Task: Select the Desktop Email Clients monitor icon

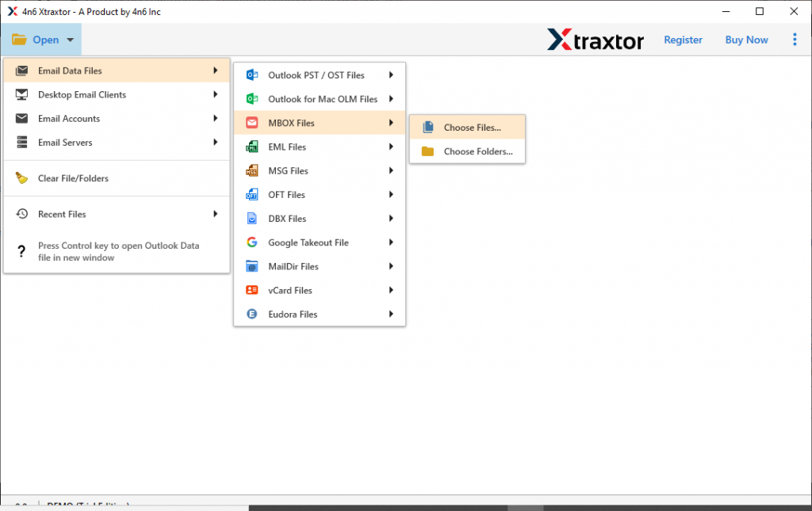Action: point(23,94)
